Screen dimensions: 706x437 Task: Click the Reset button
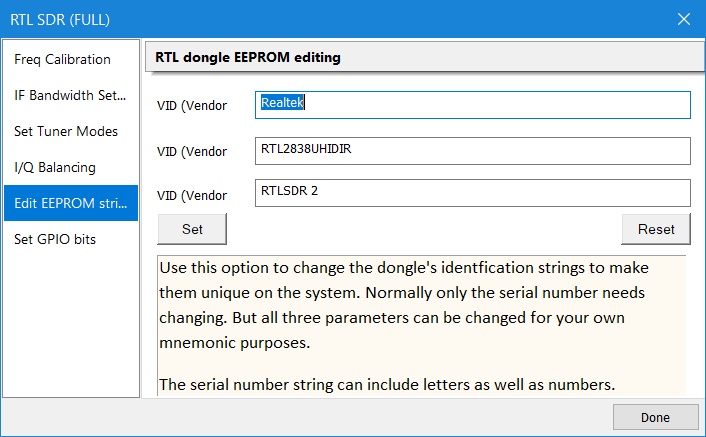[656, 229]
